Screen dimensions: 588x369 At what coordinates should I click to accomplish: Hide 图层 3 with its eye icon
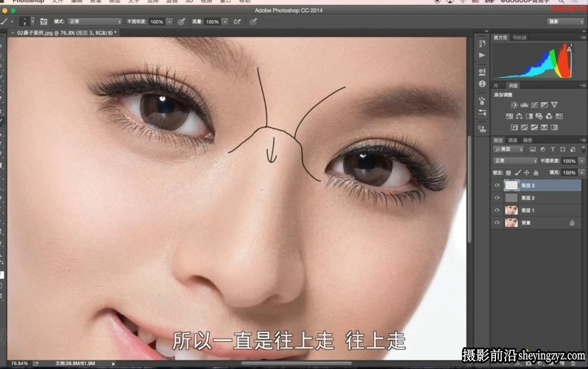(497, 186)
